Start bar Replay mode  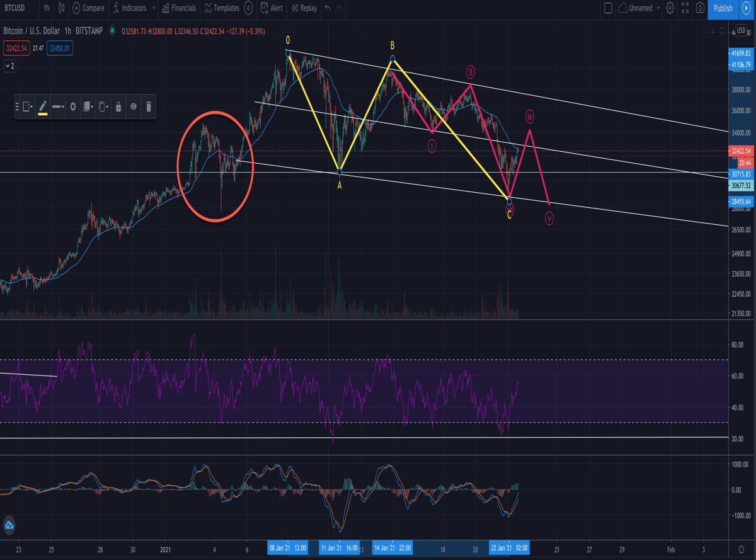pyautogui.click(x=304, y=8)
